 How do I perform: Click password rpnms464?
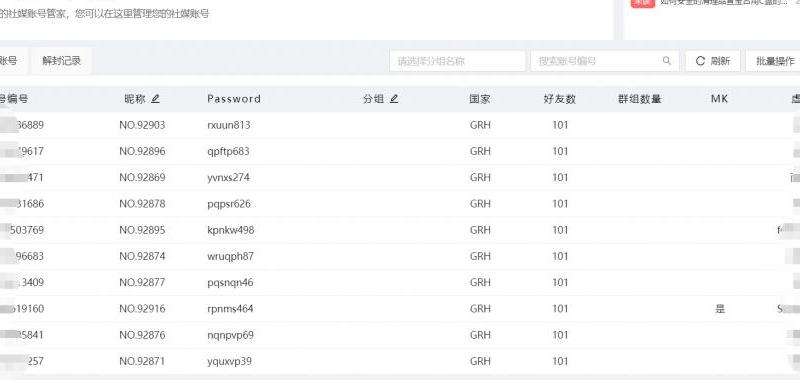click(x=231, y=309)
